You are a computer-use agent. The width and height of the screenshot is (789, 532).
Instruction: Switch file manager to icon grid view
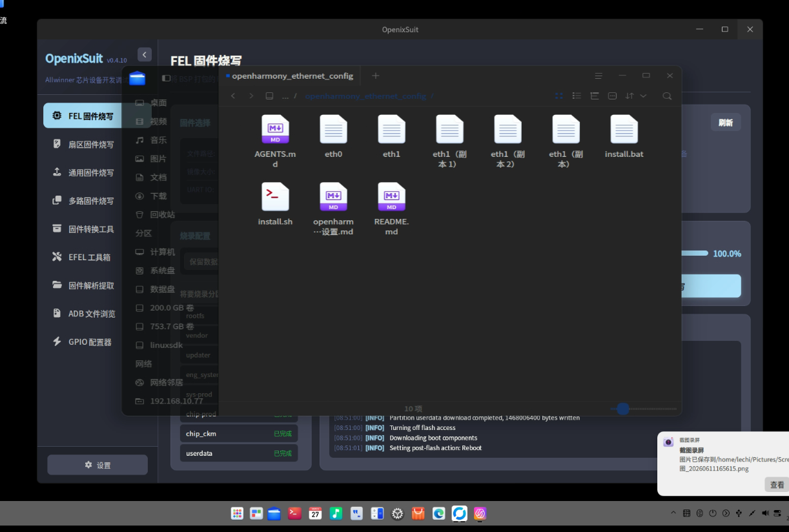[x=559, y=96]
